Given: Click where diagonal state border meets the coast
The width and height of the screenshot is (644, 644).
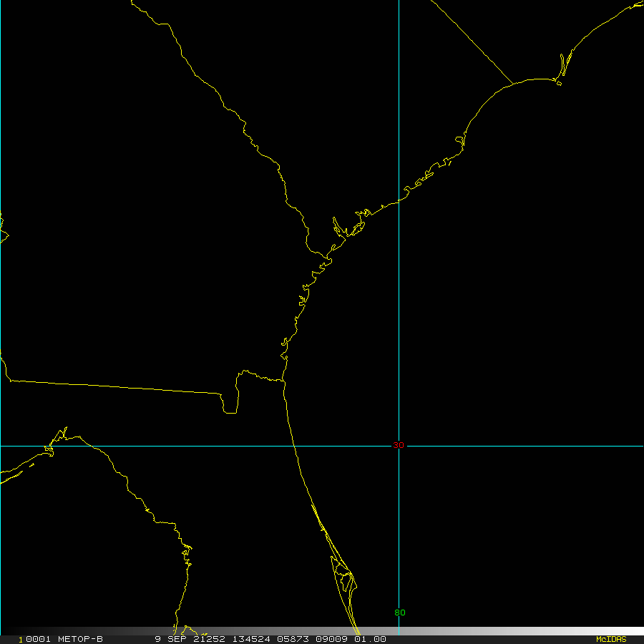Looking at the screenshot, I should pos(513,84).
